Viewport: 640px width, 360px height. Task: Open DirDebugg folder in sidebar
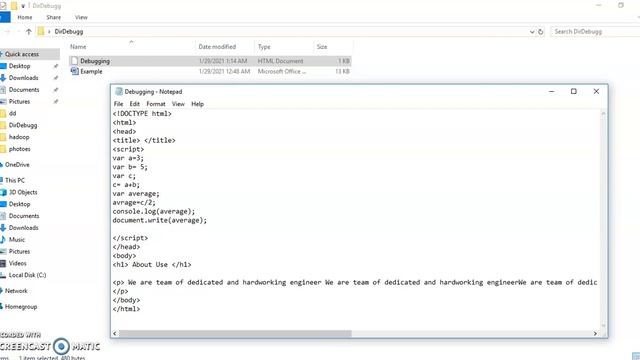pos(23,125)
